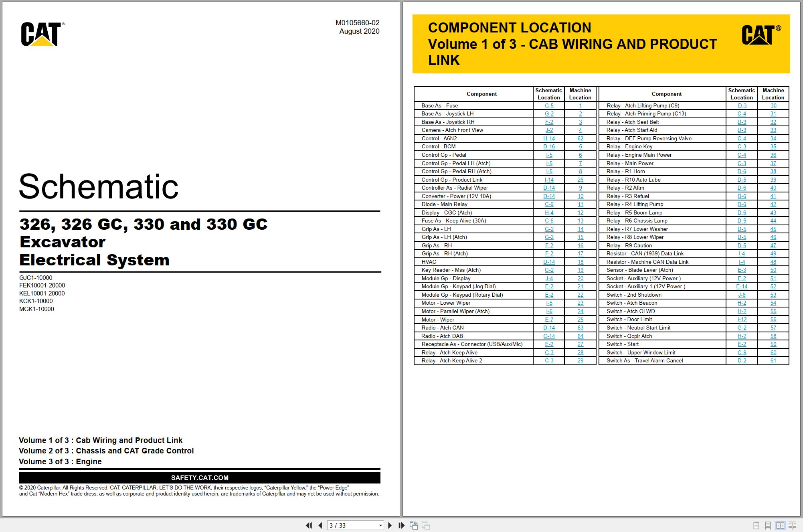Open machine location 18 for HVAC

pos(580,262)
